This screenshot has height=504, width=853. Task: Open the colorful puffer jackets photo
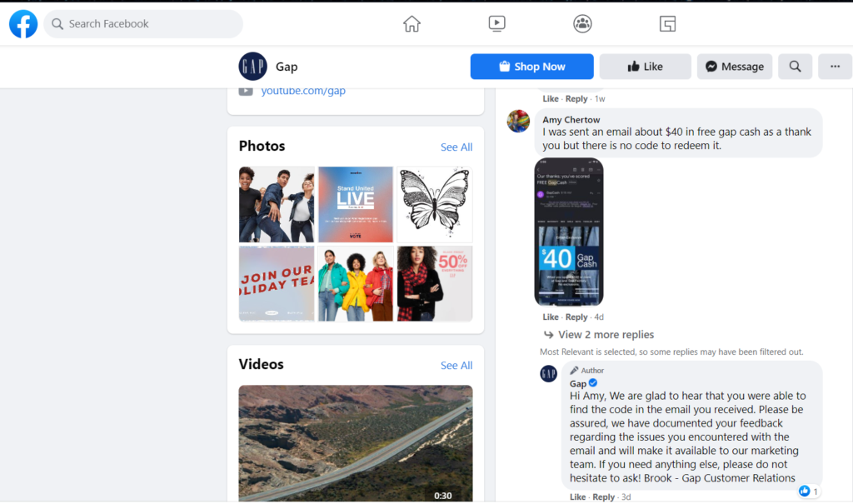click(x=355, y=283)
